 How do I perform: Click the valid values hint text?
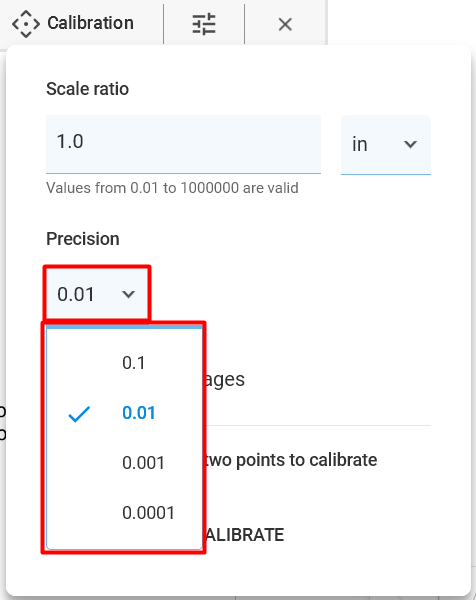point(172,188)
